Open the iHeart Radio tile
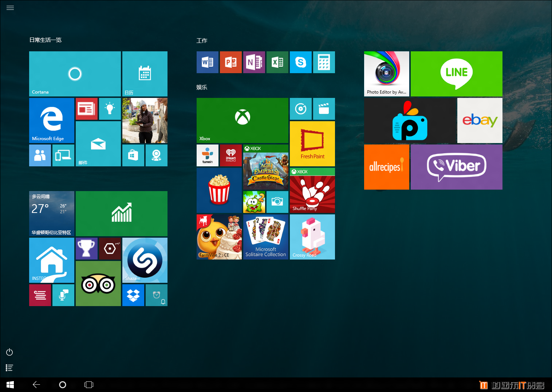Screen dimensions: 552x392 tap(231, 155)
